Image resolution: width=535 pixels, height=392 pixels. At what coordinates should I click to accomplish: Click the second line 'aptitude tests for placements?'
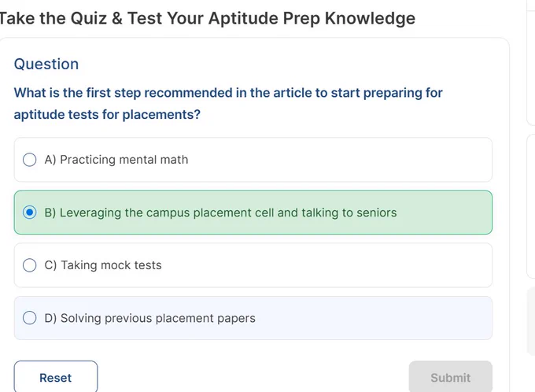point(107,115)
